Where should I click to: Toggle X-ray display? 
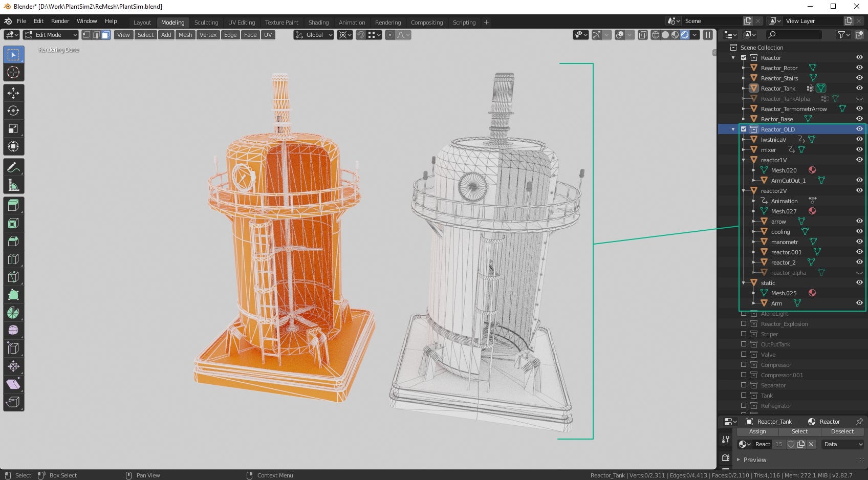[x=642, y=35]
